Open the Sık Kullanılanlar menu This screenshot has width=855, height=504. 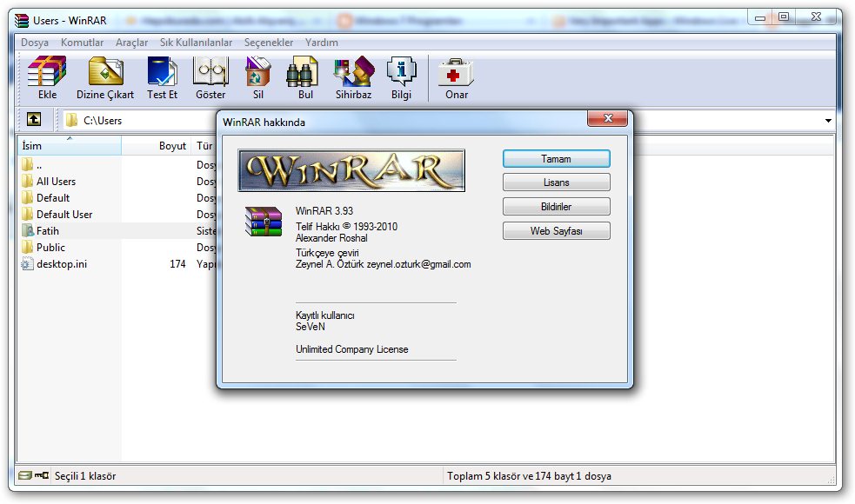(196, 43)
